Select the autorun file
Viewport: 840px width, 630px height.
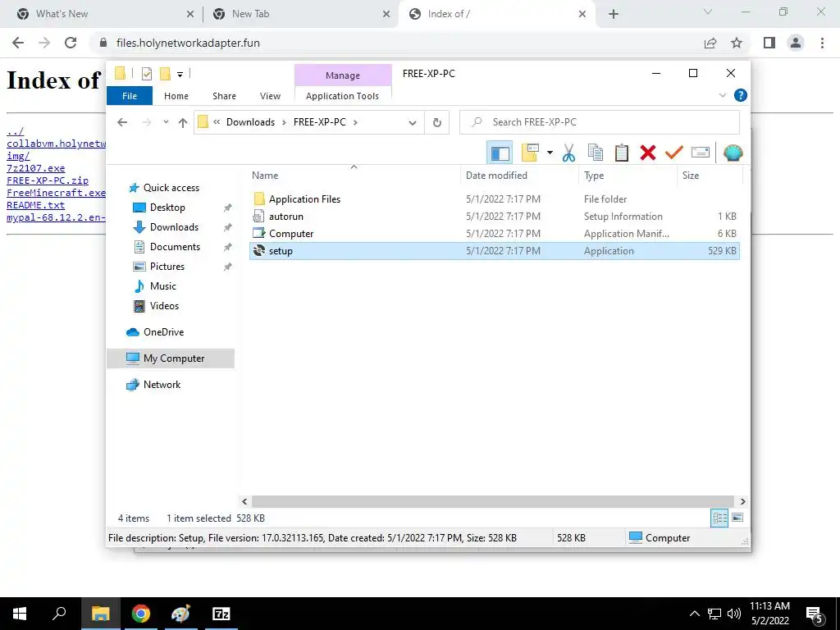494,217
